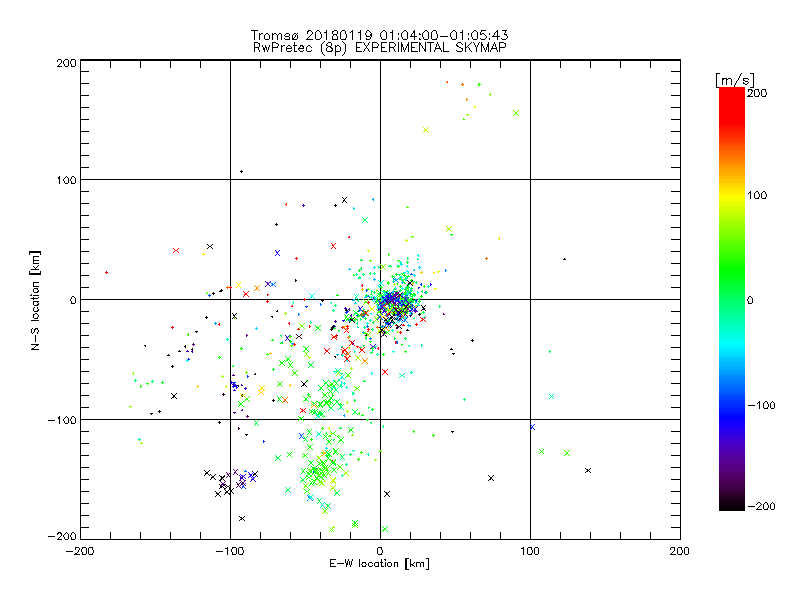Click the y-axis tick label '100'
800x600 pixels.
click(66, 180)
